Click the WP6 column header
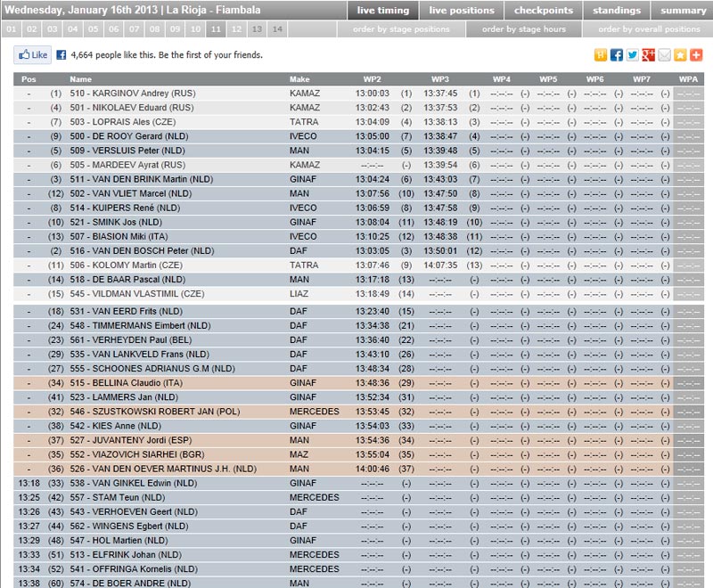 594,79
